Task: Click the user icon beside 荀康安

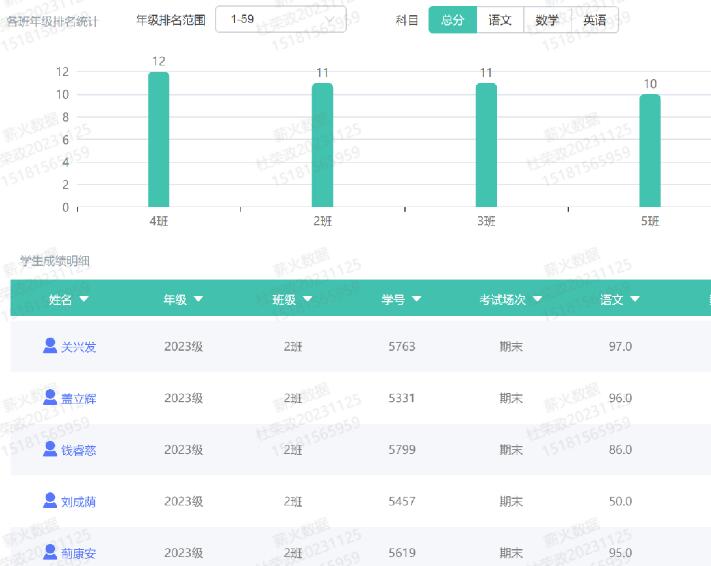Action: click(x=50, y=552)
